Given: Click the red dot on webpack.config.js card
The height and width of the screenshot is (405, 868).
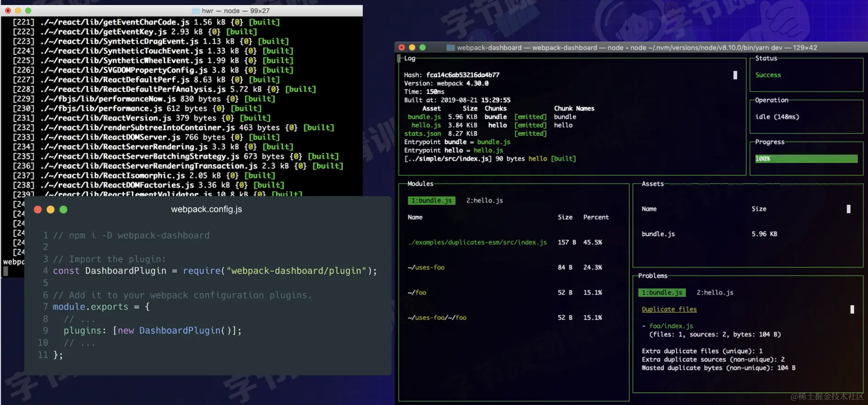Looking at the screenshot, I should [x=38, y=209].
